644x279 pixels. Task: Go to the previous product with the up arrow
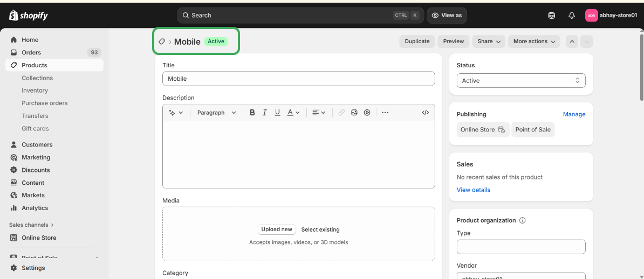[x=572, y=41]
